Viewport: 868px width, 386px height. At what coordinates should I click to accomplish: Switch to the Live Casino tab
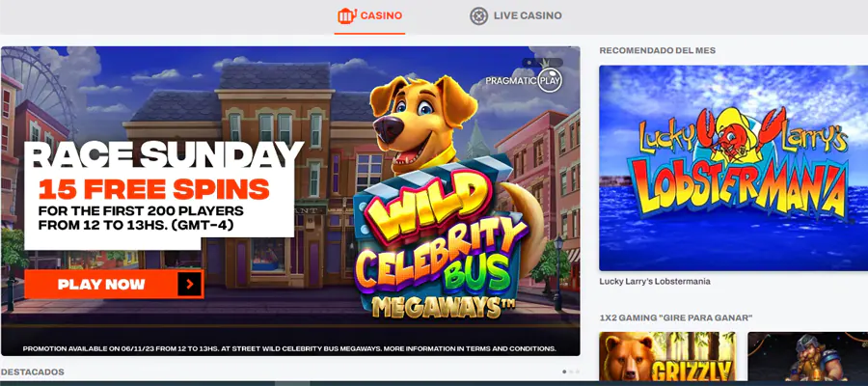tap(515, 16)
